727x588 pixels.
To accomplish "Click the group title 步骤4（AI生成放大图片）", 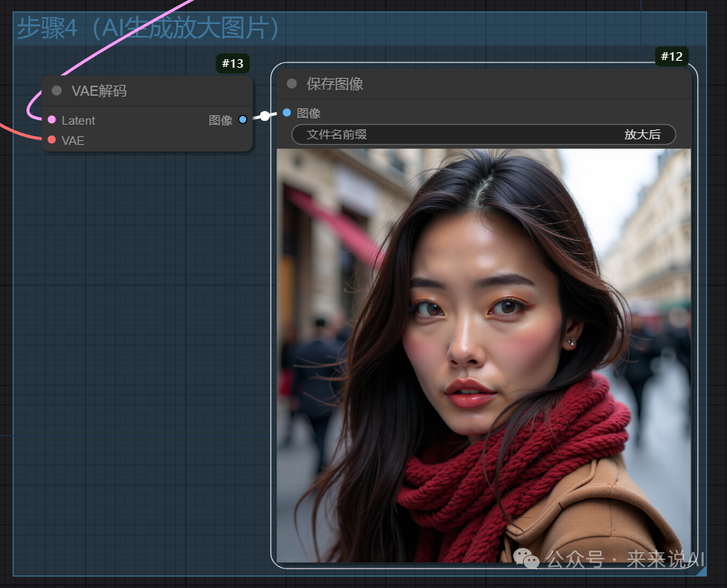I will 148,28.
